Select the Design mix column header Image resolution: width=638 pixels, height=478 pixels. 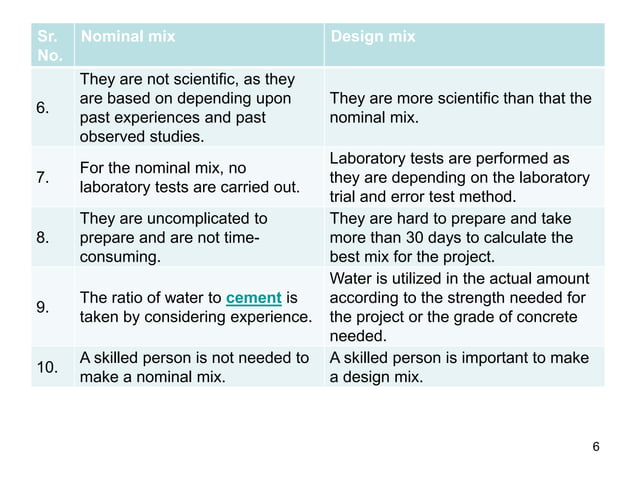373,37
